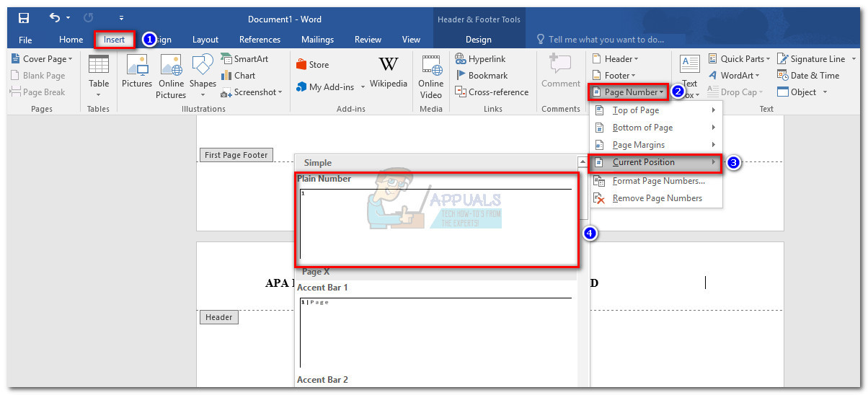The width and height of the screenshot is (868, 395).
Task: Insert a Blank Page
Action: point(37,76)
